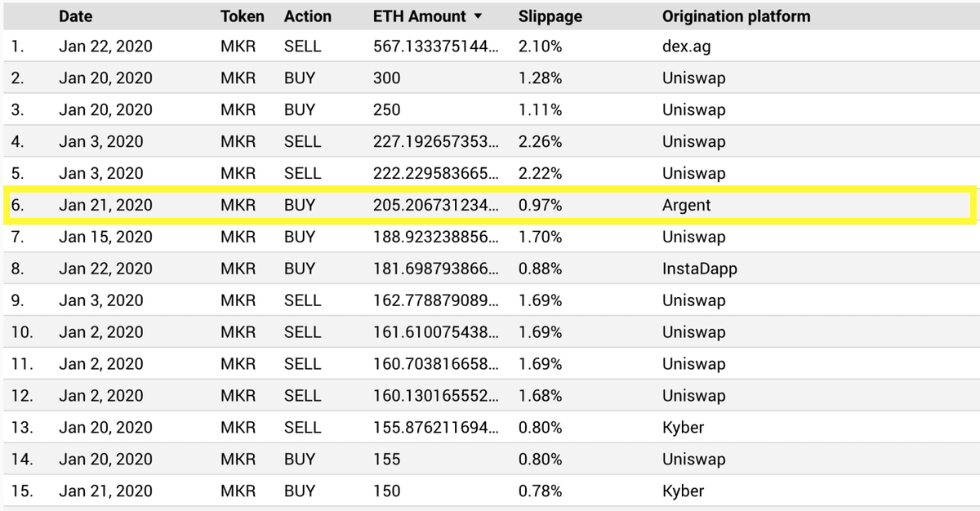Screen dimensions: 980x511
Task: Select the ETH amount 300 cell
Action: coord(386,78)
